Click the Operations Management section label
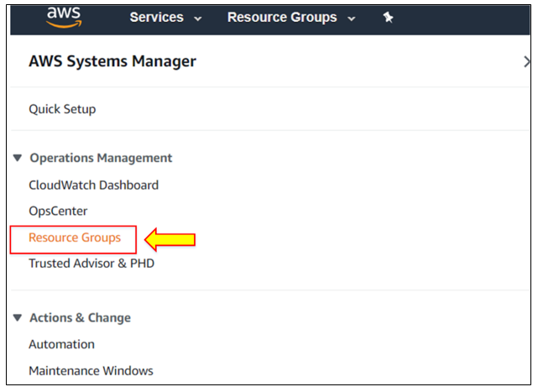Screen dimensions: 538x392 pos(101,158)
